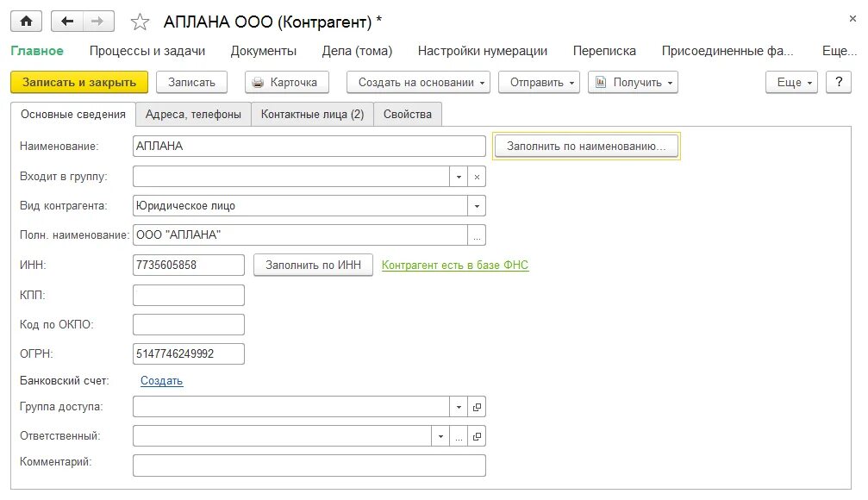Viewport: 868px width, 500px height.
Task: Click Записать и закрыть button
Action: (x=79, y=82)
